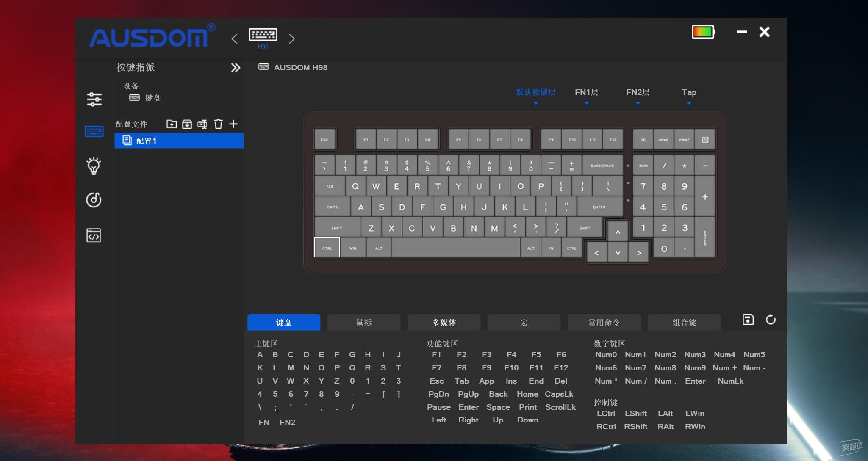Switch to the 常用命令 tab

point(604,322)
